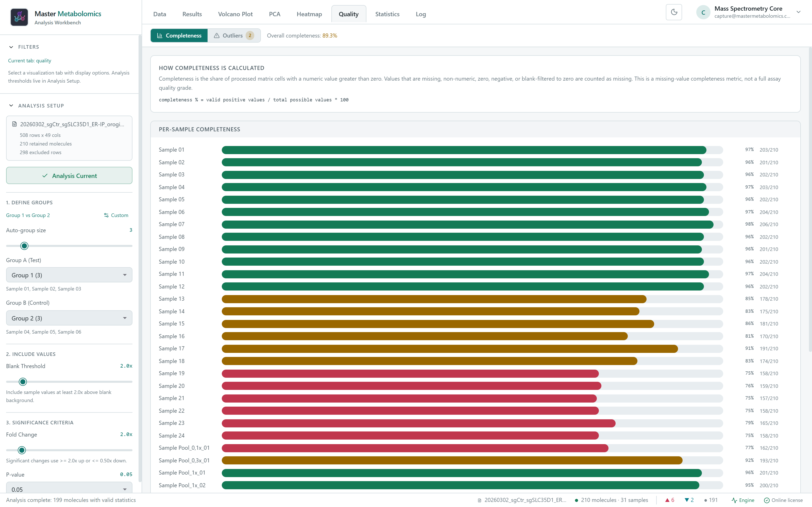
Task: Click the Master Metabolomics logo icon
Action: tap(19, 17)
